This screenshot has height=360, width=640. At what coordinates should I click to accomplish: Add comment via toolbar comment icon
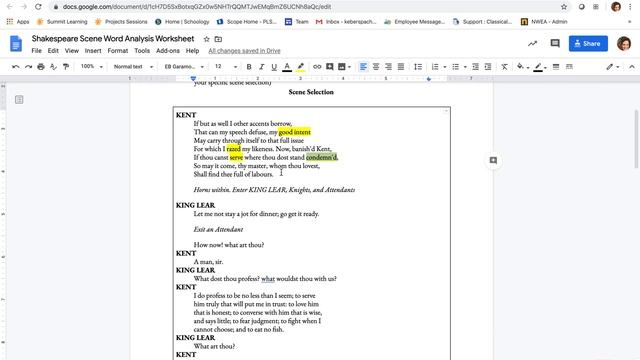pos(329,67)
